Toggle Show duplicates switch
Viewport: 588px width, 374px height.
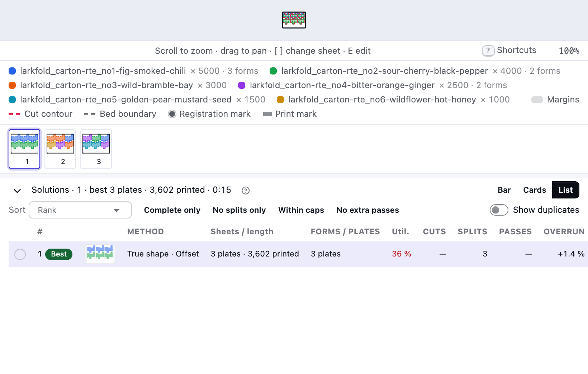[499, 210]
